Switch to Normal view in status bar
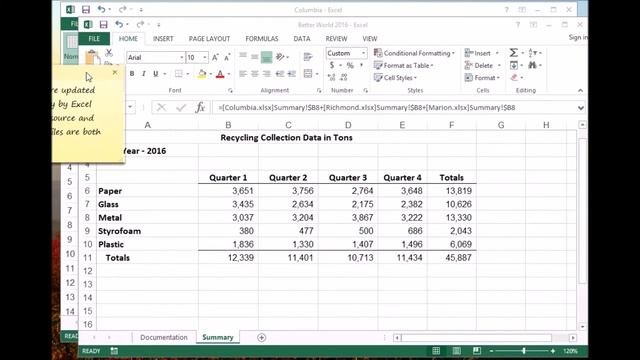 click(436, 351)
